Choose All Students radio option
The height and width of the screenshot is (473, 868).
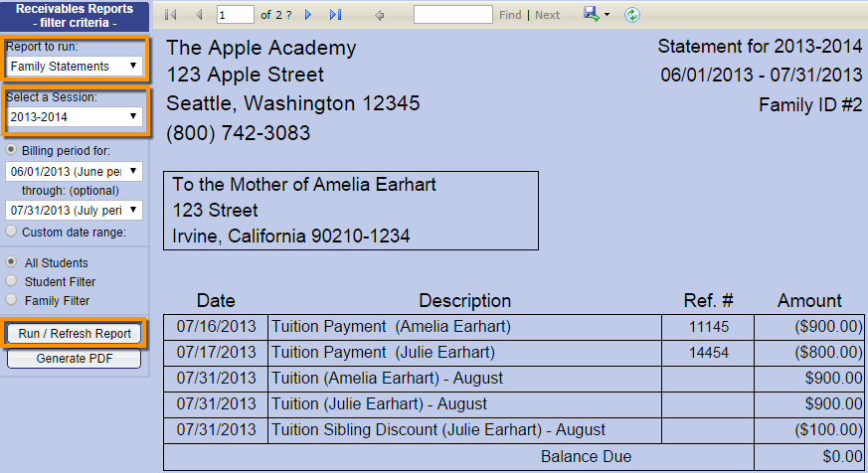click(12, 262)
